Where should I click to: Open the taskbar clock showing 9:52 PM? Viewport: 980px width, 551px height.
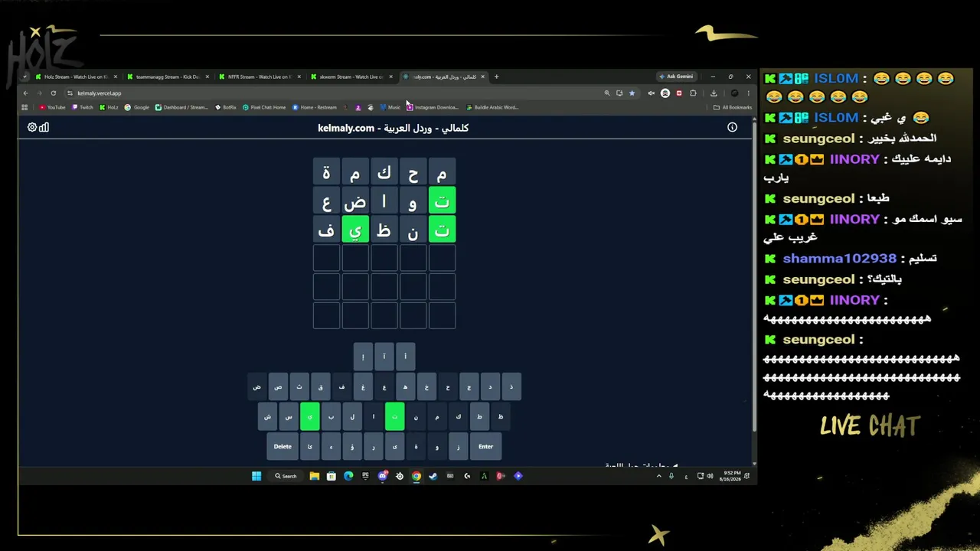732,476
